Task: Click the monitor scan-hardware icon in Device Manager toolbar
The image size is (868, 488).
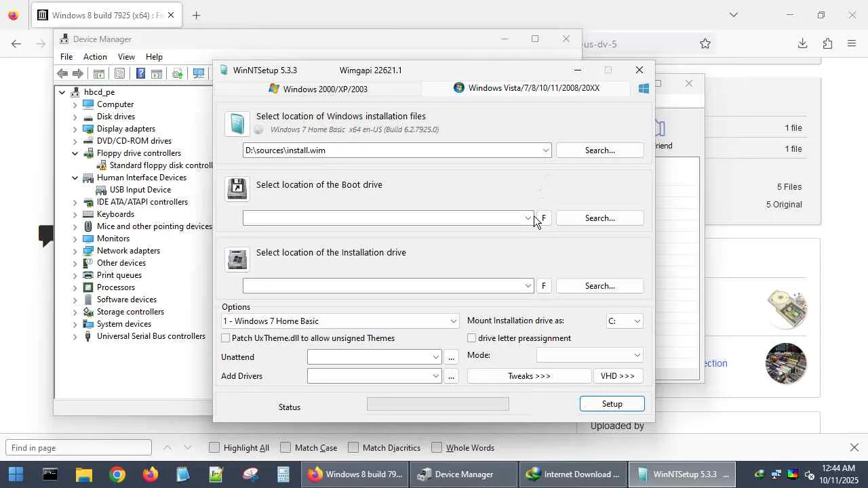Action: tap(199, 74)
